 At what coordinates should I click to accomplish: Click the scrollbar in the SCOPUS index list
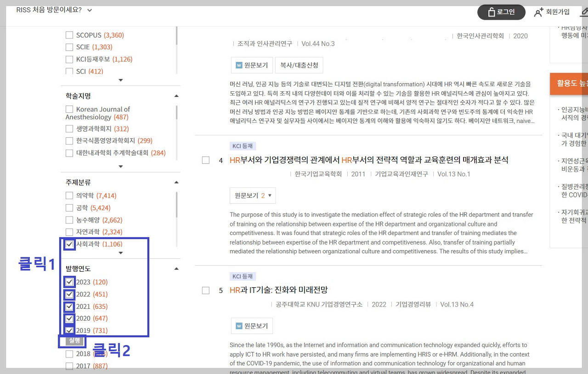pyautogui.click(x=177, y=36)
